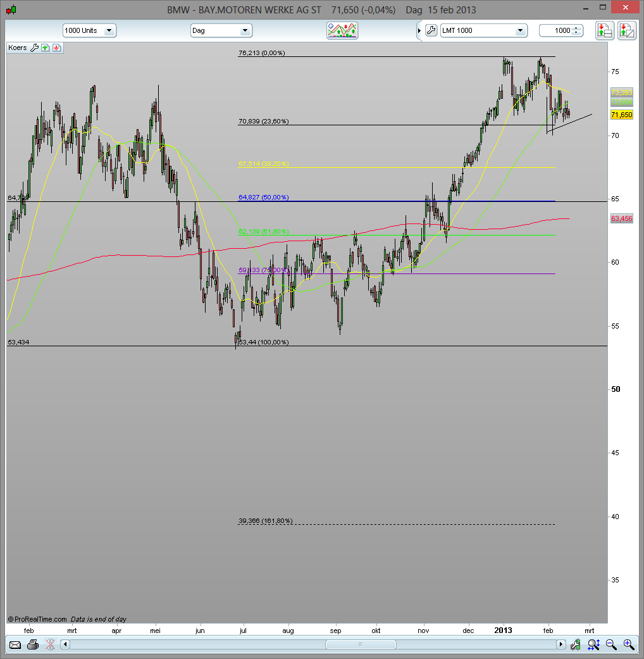
Task: Click the 2013 year label on time axis
Action: 504,631
